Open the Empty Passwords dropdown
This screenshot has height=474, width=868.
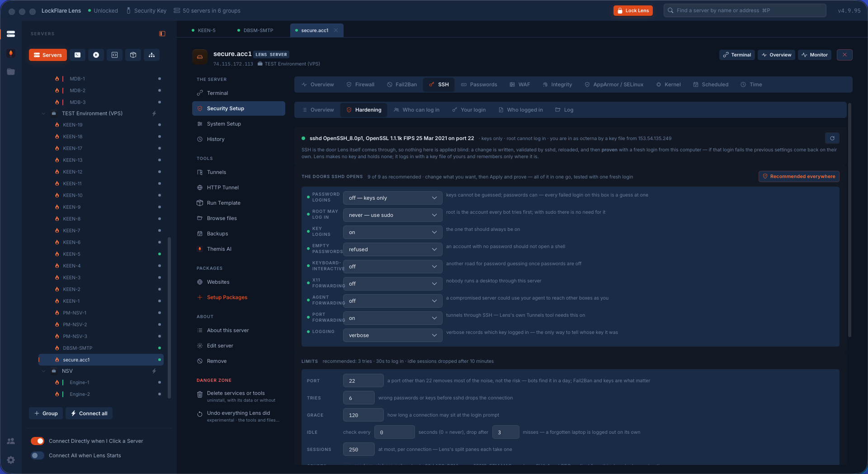pyautogui.click(x=392, y=249)
